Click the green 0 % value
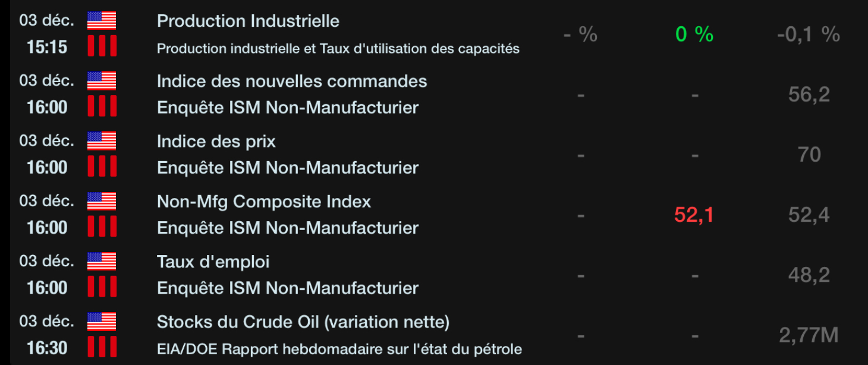This screenshot has width=868, height=365. (694, 34)
